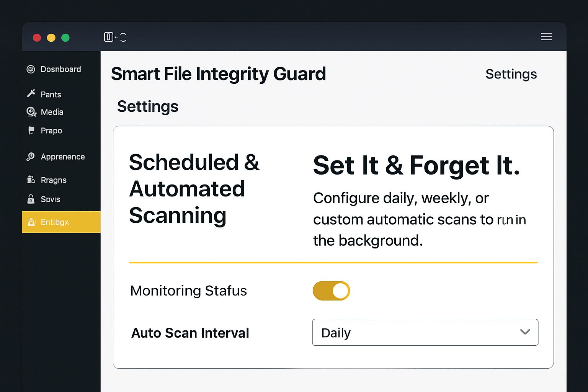
Task: Click the key icon beside Apprenence
Action: coord(31,157)
